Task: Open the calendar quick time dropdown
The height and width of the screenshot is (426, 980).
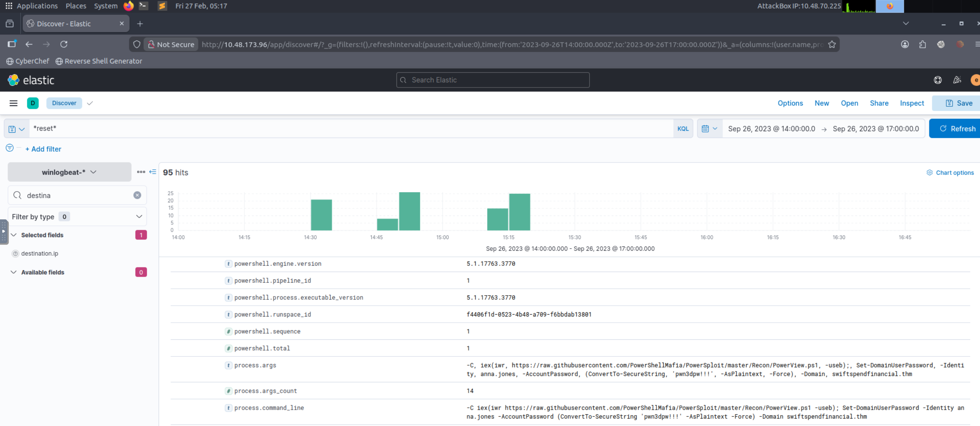Action: point(709,129)
